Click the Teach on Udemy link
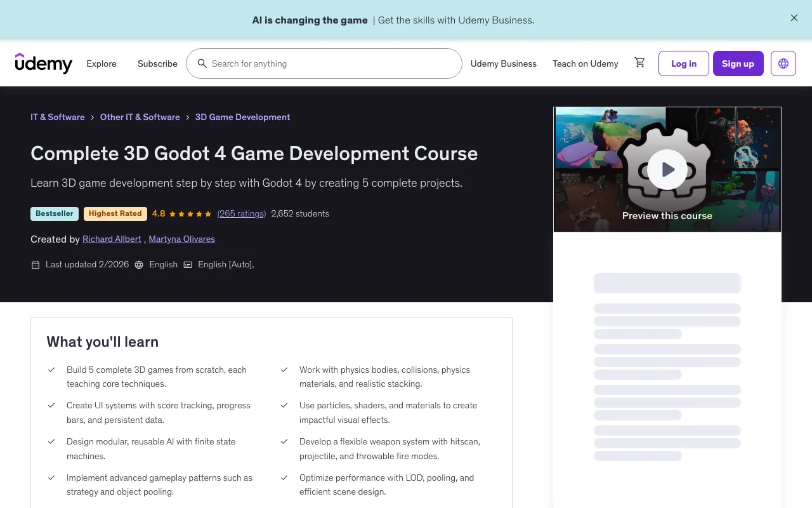Image resolution: width=812 pixels, height=508 pixels. [x=585, y=63]
